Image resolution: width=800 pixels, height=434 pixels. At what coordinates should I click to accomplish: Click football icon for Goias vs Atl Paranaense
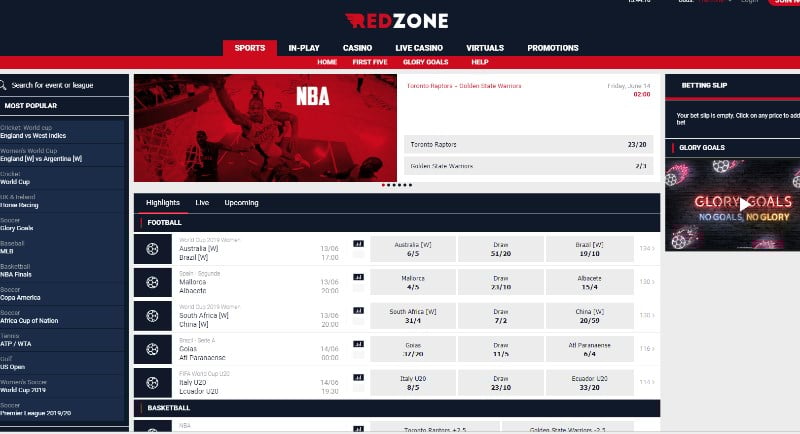[x=153, y=349]
